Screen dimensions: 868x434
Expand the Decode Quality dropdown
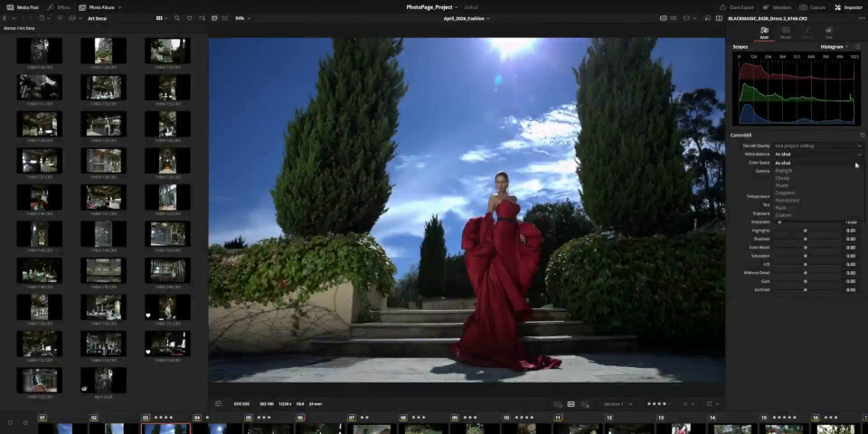(x=817, y=146)
